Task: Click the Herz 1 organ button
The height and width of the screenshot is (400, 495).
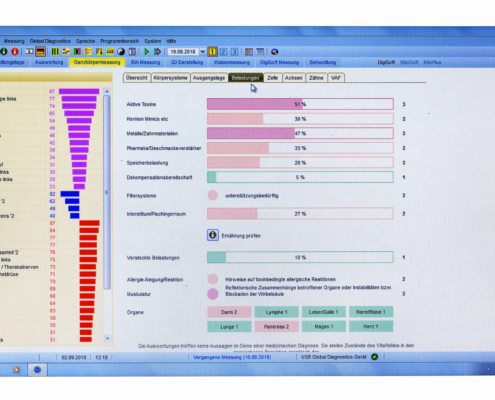Action: point(371,327)
